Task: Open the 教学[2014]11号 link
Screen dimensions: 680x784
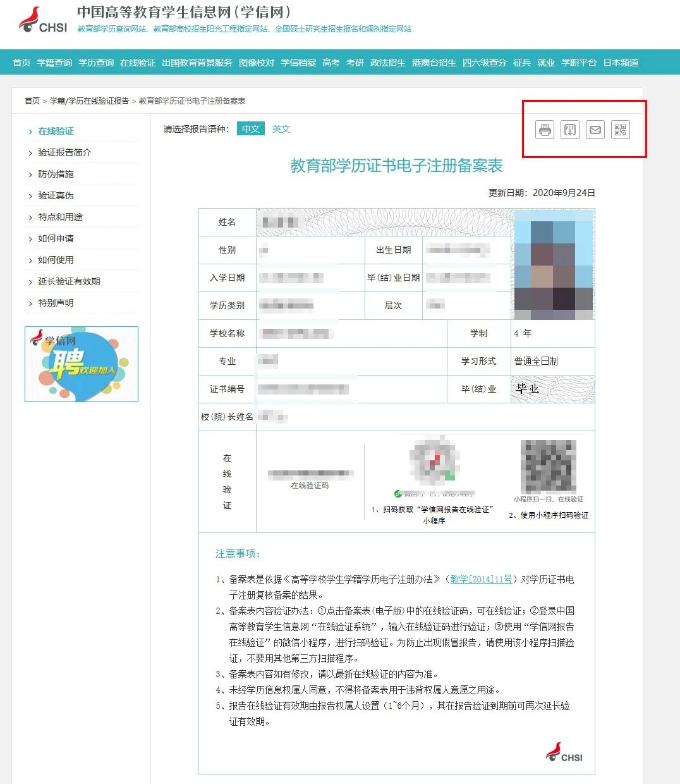Action: tap(481, 579)
